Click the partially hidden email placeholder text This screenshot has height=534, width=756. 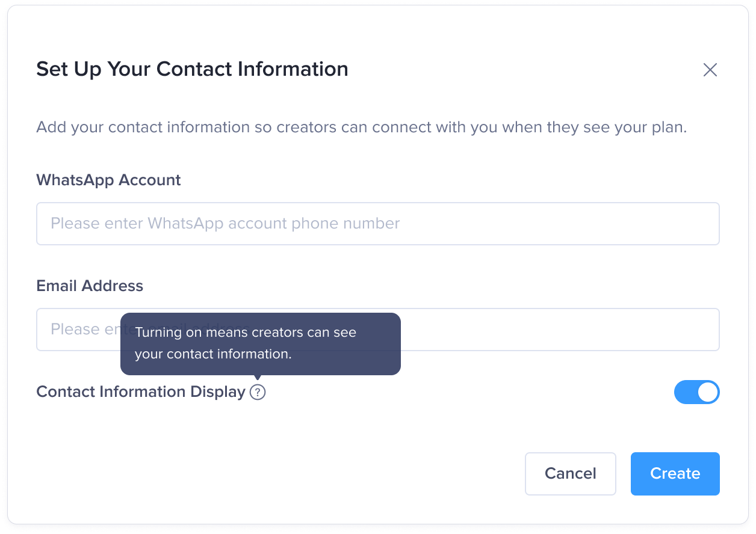[x=84, y=330]
